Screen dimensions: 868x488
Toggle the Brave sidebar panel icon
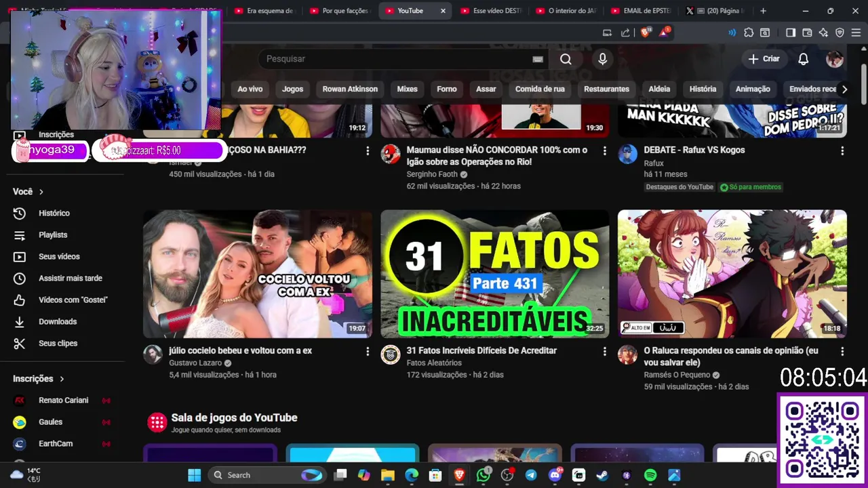pyautogui.click(x=791, y=33)
